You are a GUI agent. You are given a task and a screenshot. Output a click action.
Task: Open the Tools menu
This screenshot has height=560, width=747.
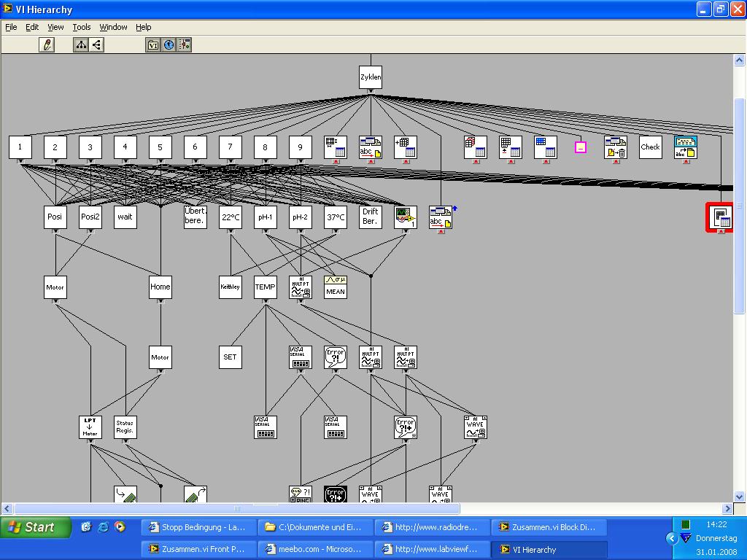click(x=82, y=27)
